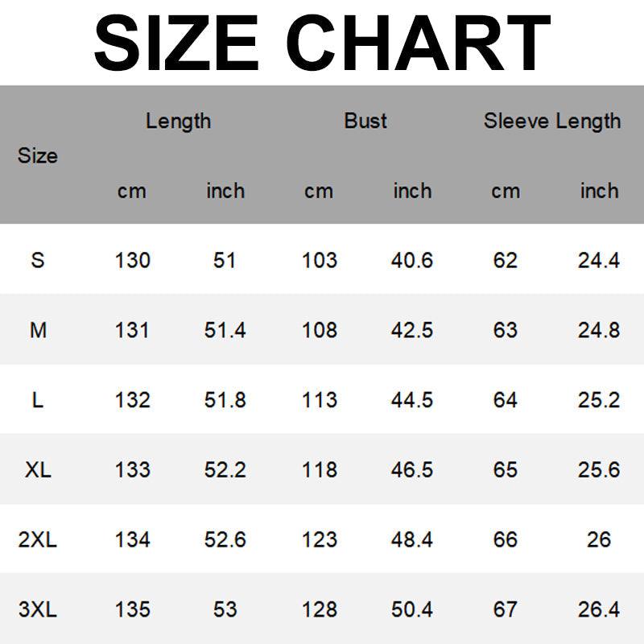Click the 25.6 inch sleeve length value

point(599,469)
